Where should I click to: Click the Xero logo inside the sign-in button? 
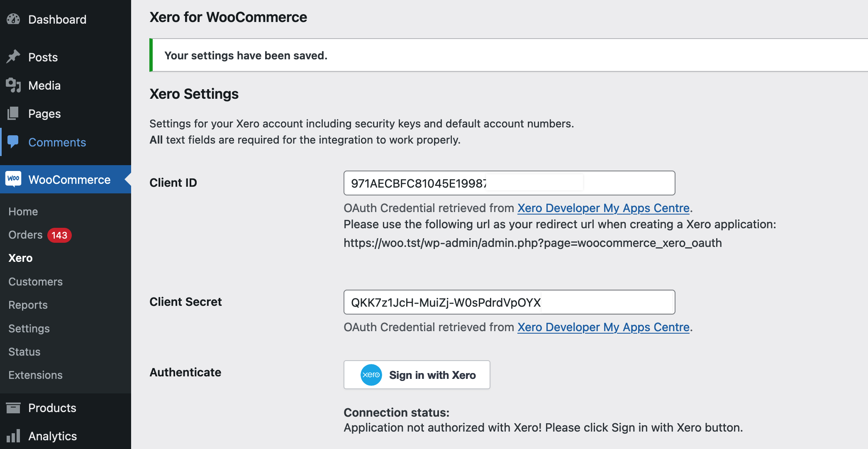point(371,375)
